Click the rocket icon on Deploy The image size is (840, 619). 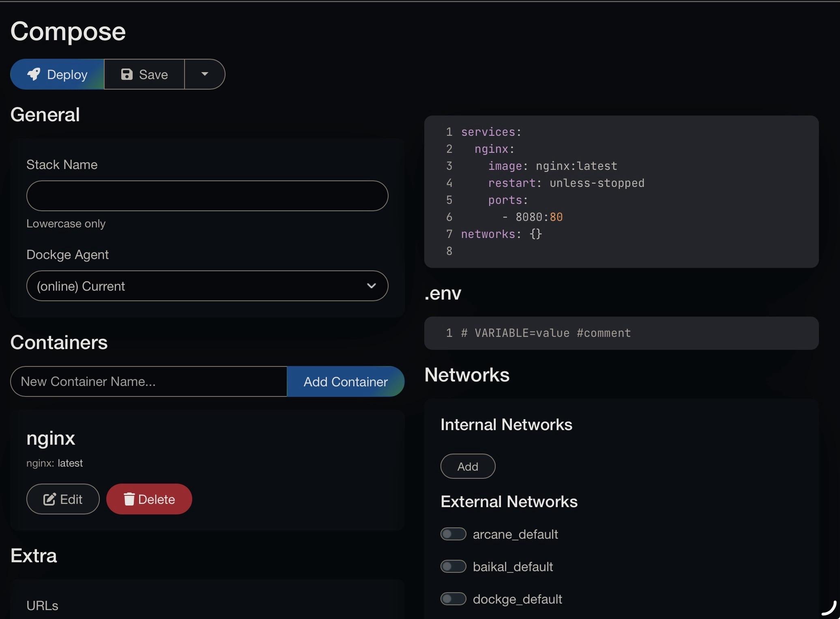(34, 74)
